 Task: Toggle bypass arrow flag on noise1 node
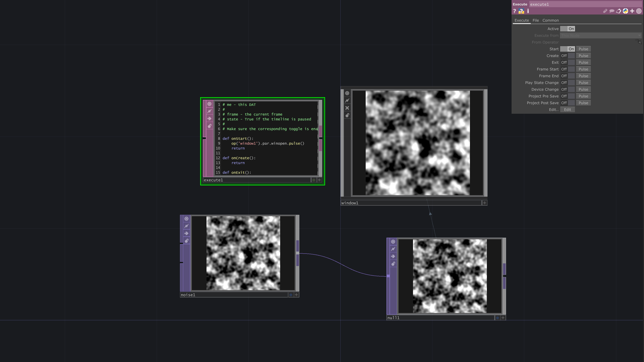[x=187, y=233]
